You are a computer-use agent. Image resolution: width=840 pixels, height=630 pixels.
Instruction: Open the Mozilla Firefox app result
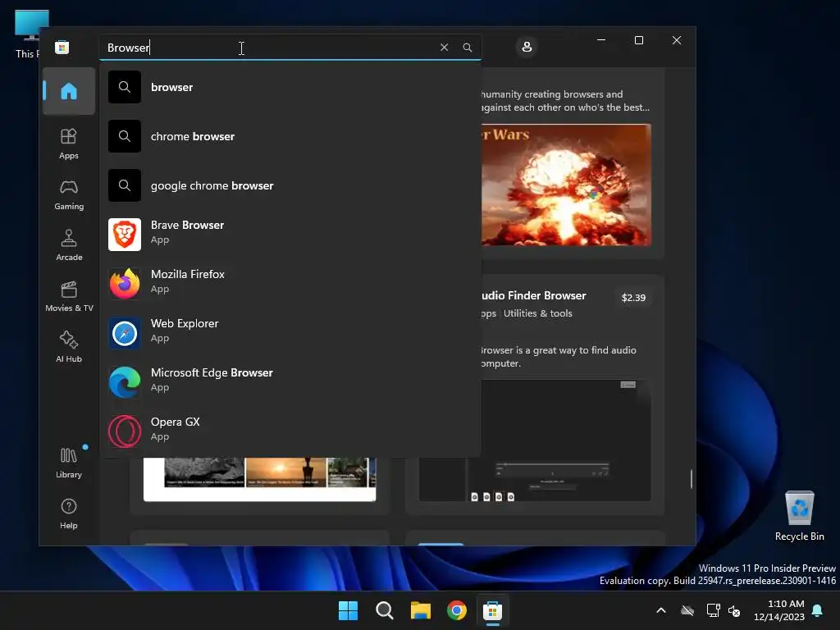click(290, 283)
